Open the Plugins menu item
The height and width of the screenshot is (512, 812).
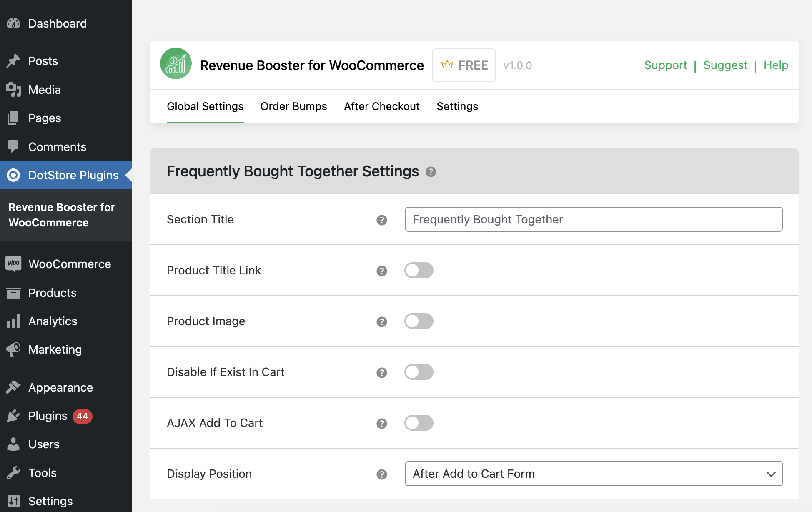tap(66, 416)
